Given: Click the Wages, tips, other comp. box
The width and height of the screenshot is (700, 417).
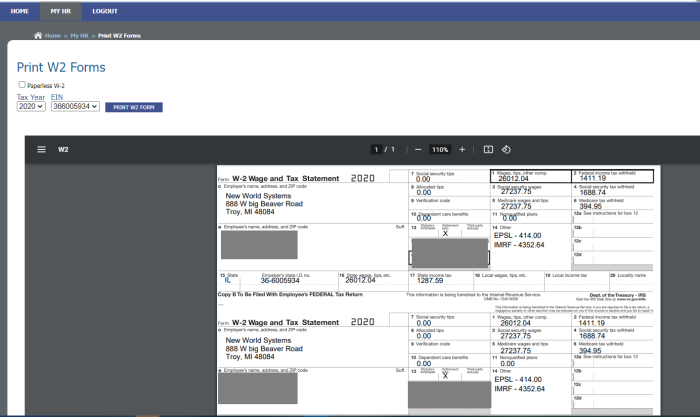Looking at the screenshot, I should (x=530, y=176).
